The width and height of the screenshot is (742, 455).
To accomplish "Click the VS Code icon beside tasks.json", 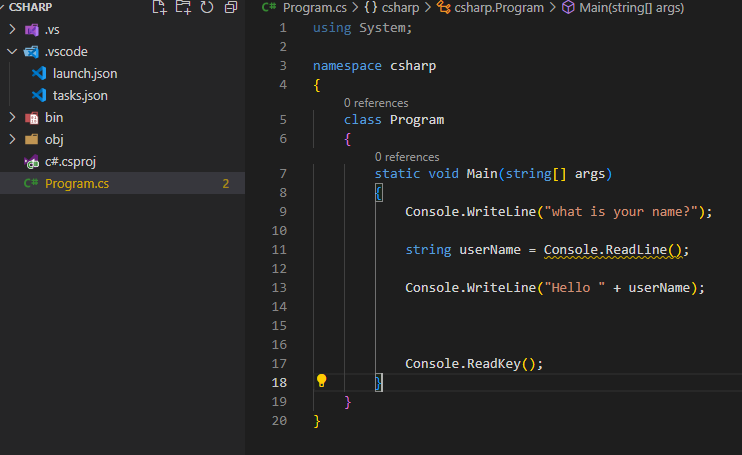I will (x=39, y=96).
